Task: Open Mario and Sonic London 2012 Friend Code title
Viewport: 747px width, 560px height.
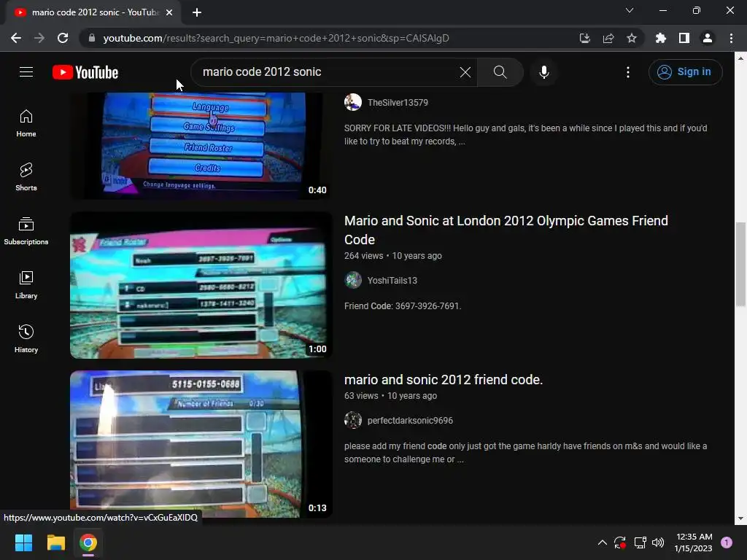Action: pyautogui.click(x=506, y=230)
